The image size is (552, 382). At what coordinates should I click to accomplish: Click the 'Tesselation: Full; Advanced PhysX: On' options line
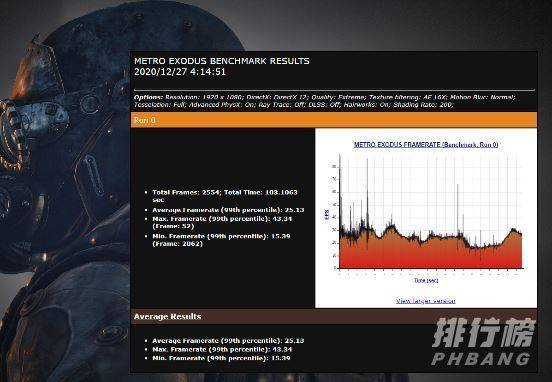point(294,105)
